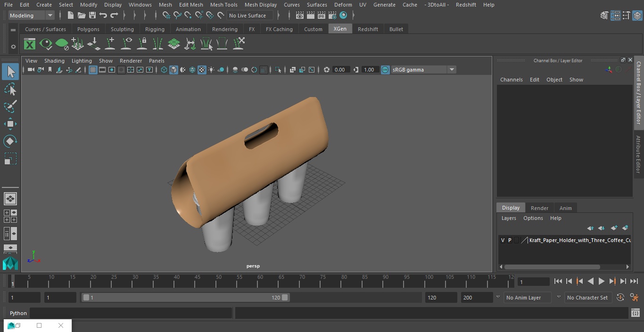The height and width of the screenshot is (332, 644).
Task: Click the XGen preview eye shelf icon
Action: point(46,44)
